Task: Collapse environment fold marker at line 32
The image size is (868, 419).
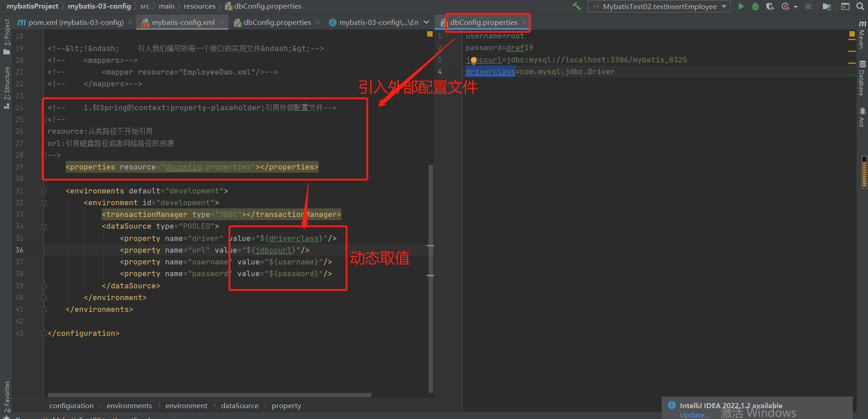Action: [x=44, y=203]
